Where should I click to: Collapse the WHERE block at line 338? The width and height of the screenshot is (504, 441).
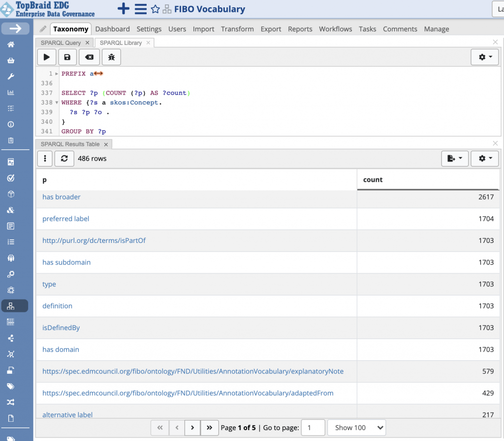57,102
